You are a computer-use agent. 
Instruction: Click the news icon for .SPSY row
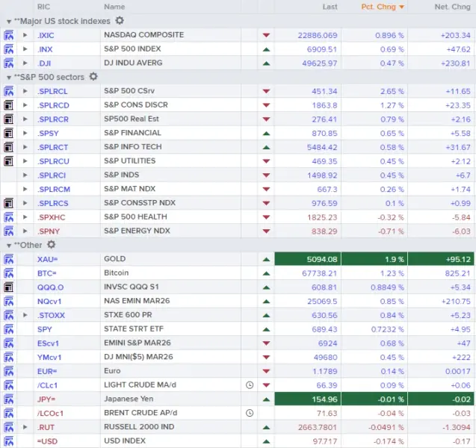point(8,133)
